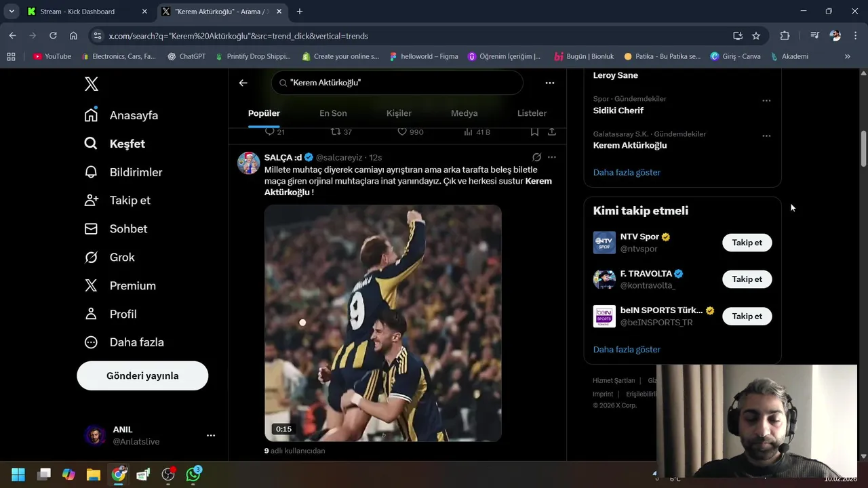Open the tab search dropdown arrow
The height and width of the screenshot is (488, 868).
tap(12, 12)
